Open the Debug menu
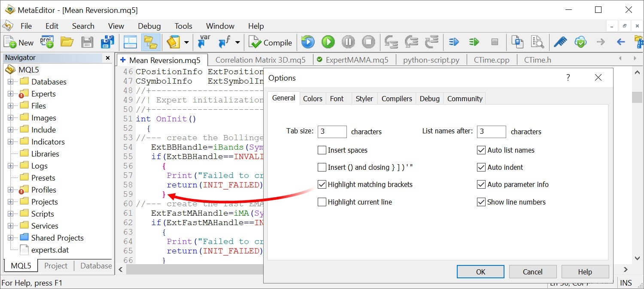The height and width of the screenshot is (289, 644). tap(149, 26)
